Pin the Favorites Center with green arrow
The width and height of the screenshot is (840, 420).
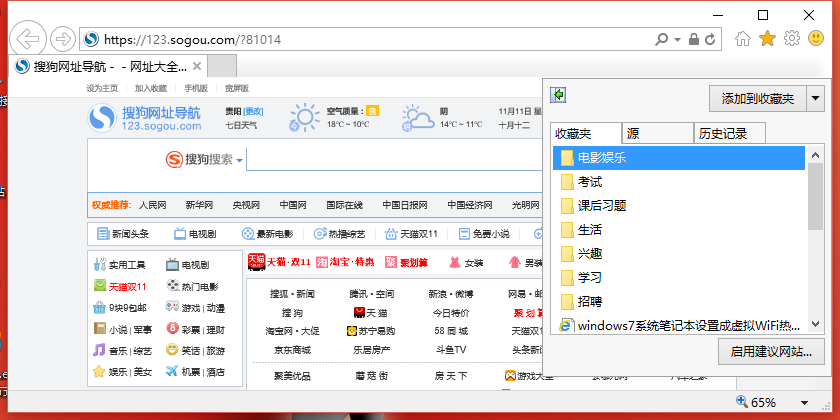pyautogui.click(x=559, y=95)
